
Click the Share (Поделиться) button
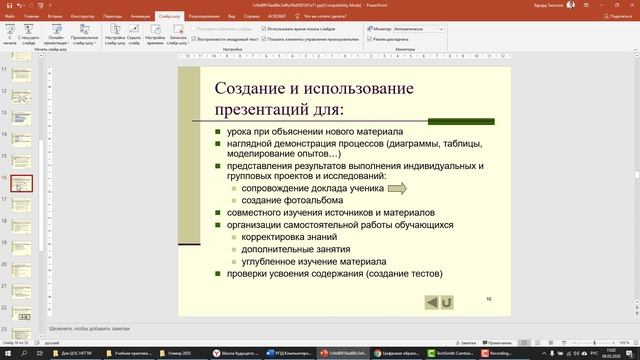pos(618,16)
